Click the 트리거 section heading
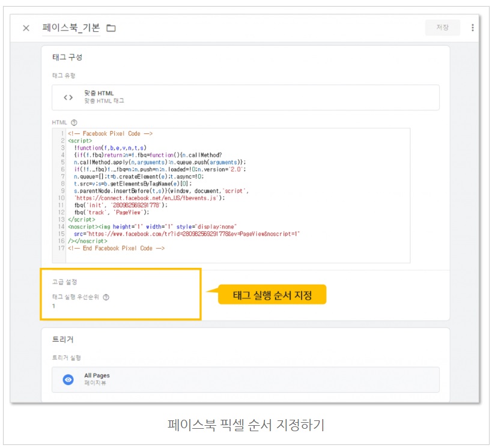 [x=62, y=339]
